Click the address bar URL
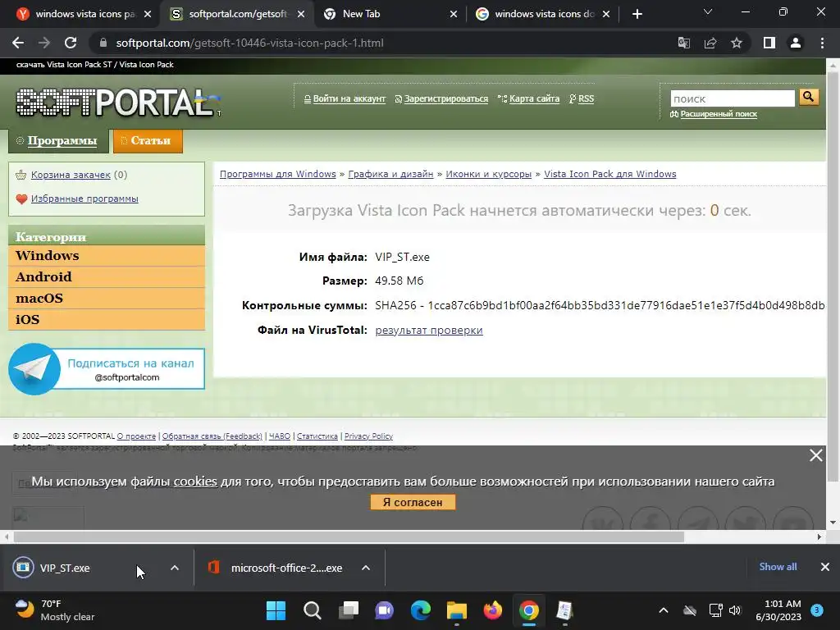 point(249,43)
